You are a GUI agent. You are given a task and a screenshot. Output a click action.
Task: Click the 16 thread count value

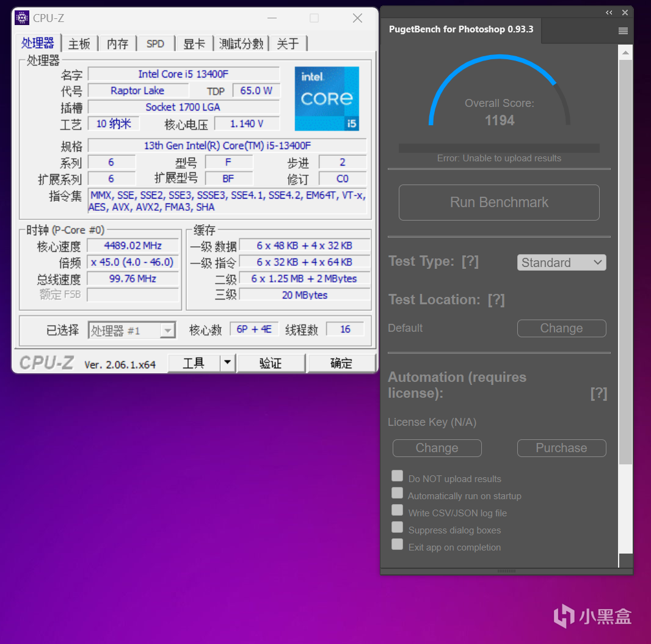(346, 329)
